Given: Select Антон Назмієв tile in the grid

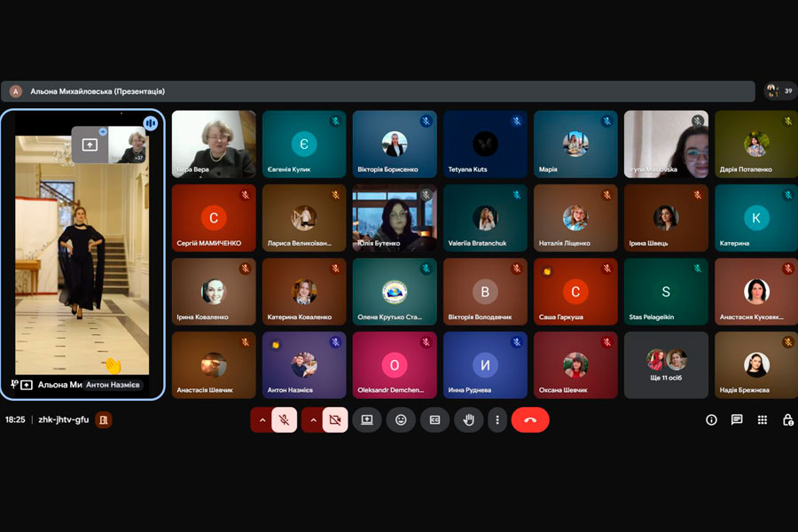Looking at the screenshot, I should (x=304, y=365).
